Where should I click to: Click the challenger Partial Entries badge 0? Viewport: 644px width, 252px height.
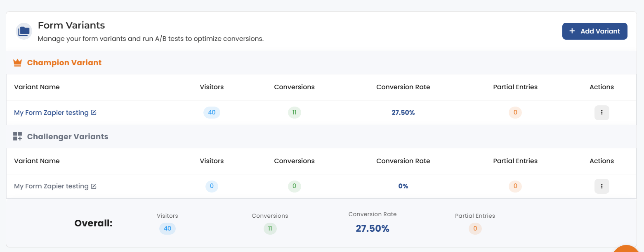coord(515,186)
